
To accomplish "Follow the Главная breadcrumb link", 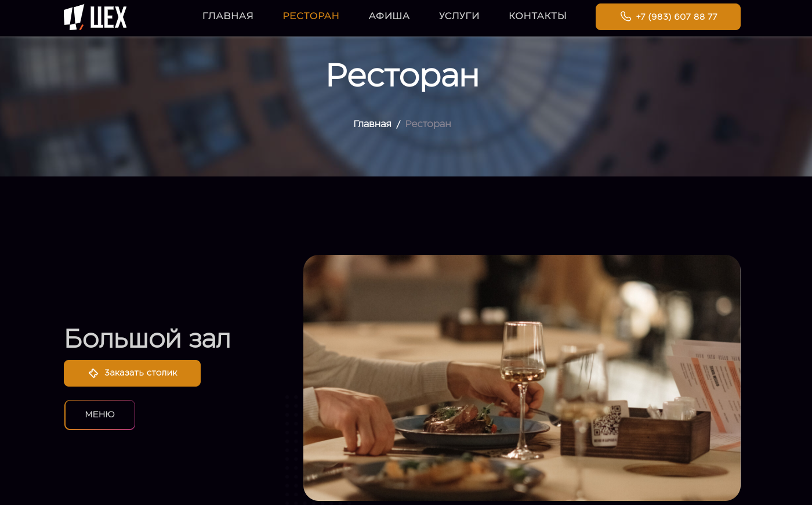I will coord(372,124).
